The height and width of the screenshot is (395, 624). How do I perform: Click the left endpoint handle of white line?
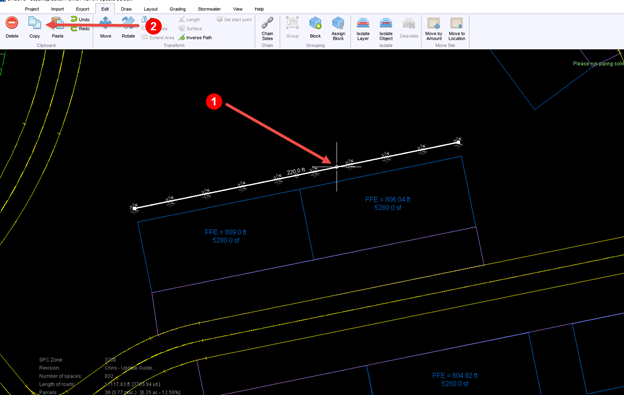(x=135, y=208)
